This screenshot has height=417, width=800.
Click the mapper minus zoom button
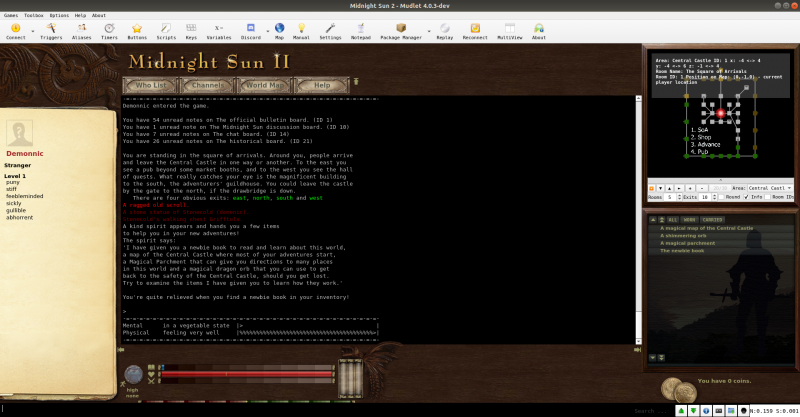pos(702,188)
